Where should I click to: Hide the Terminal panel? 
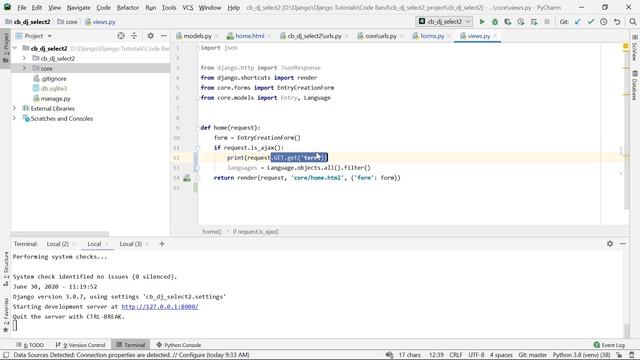click(x=623, y=244)
